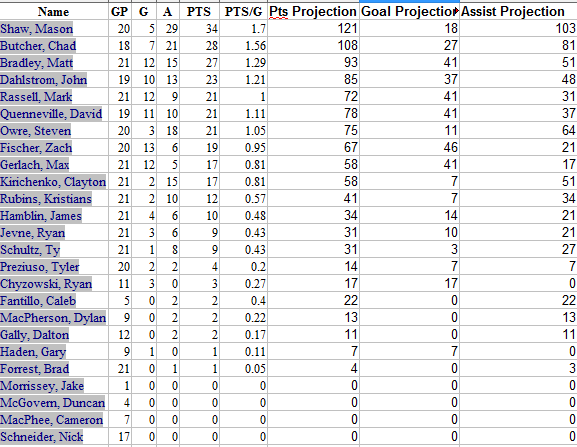The width and height of the screenshot is (577, 447).
Task: Open the MacPherson, Dylan player link
Action: click(x=53, y=318)
